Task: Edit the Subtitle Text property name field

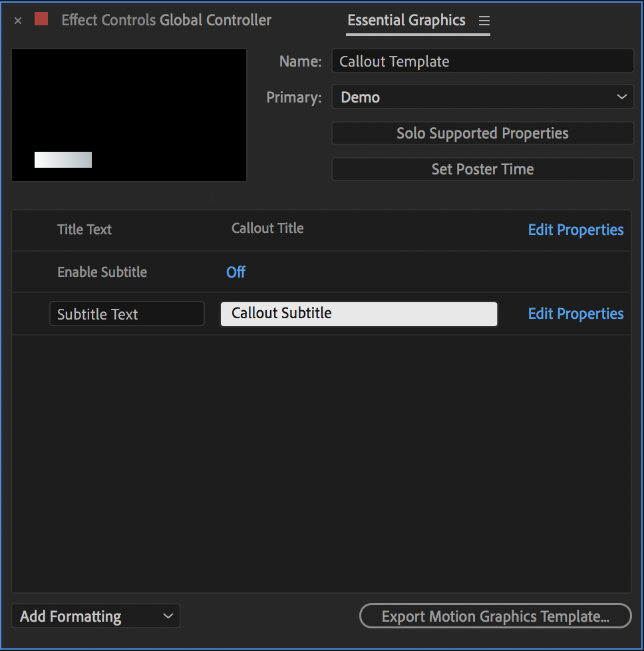Action: 126,314
